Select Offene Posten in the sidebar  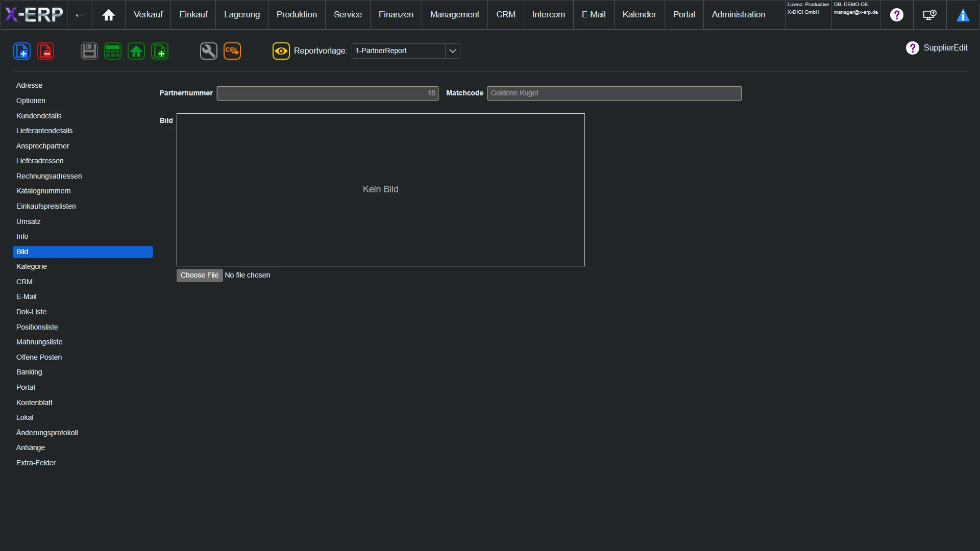coord(83,358)
